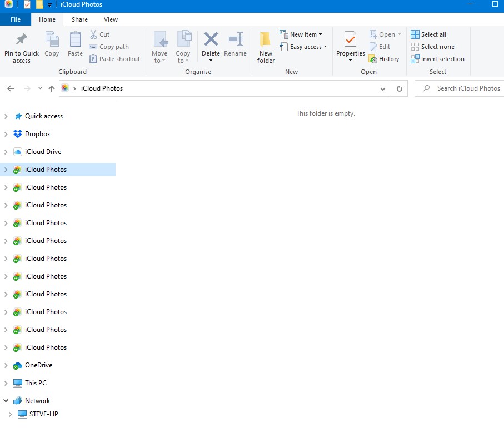Switch to the Home ribbon tab
This screenshot has width=504, height=442.
click(47, 19)
